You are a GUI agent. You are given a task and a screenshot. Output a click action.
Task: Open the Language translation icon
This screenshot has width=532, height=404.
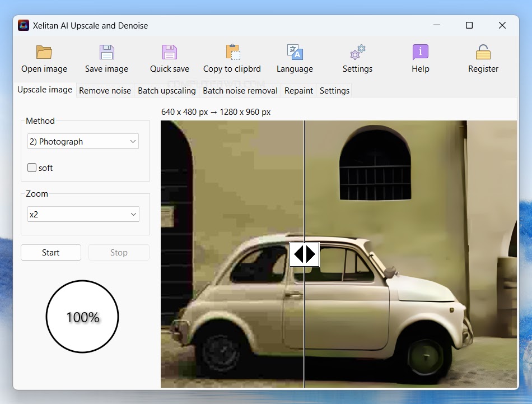pos(295,52)
